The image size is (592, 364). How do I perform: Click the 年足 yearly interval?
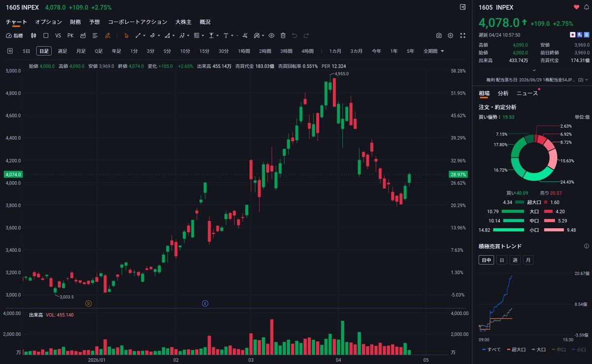(x=116, y=51)
